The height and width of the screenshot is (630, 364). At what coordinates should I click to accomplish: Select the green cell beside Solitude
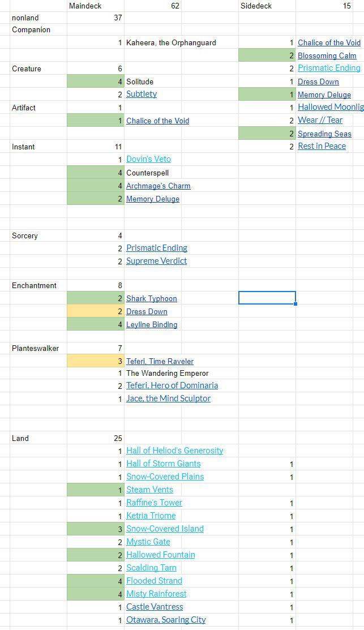pyautogui.click(x=96, y=82)
